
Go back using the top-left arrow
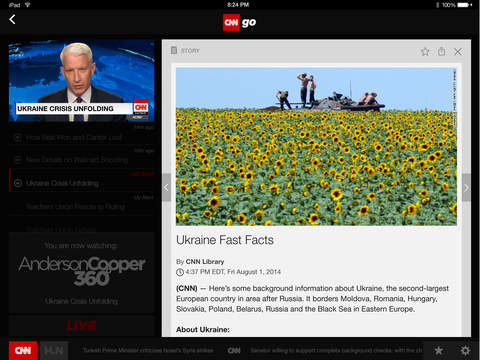pyautogui.click(x=12, y=19)
